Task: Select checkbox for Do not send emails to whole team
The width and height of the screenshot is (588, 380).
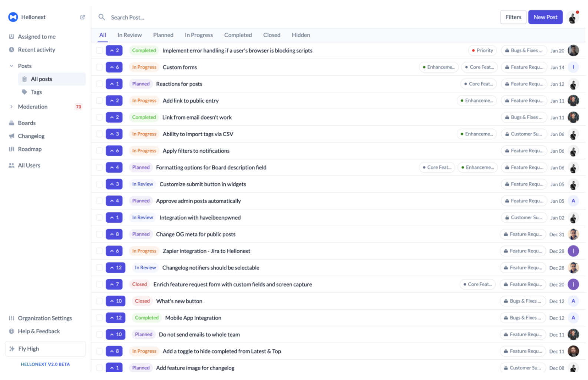Action: (99, 334)
